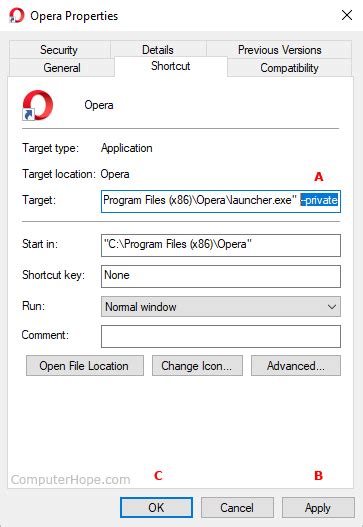Click the "Target location:" label
363x527 pixels.
click(59, 174)
